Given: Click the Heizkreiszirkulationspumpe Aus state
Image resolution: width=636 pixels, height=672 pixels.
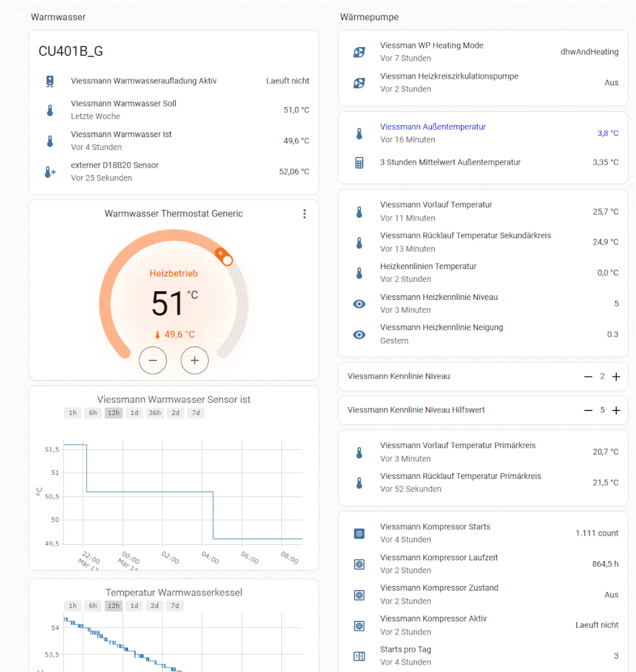Looking at the screenshot, I should click(x=611, y=83).
